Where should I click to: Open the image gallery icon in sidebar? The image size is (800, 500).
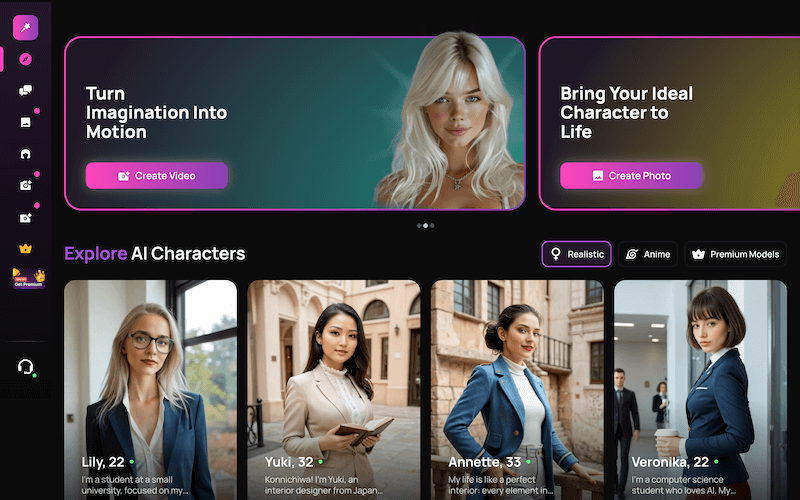point(26,122)
